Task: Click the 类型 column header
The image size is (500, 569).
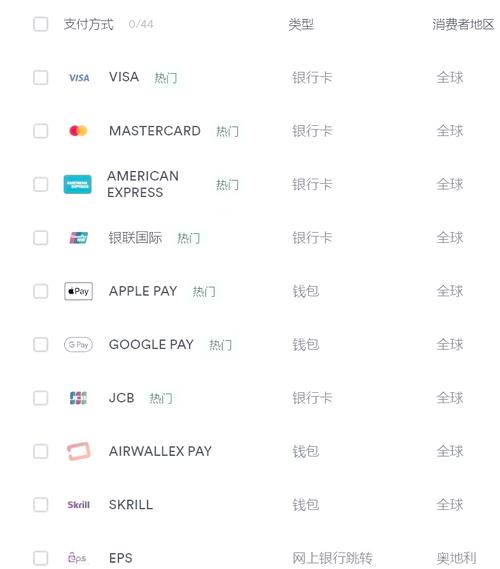Action: tap(301, 25)
